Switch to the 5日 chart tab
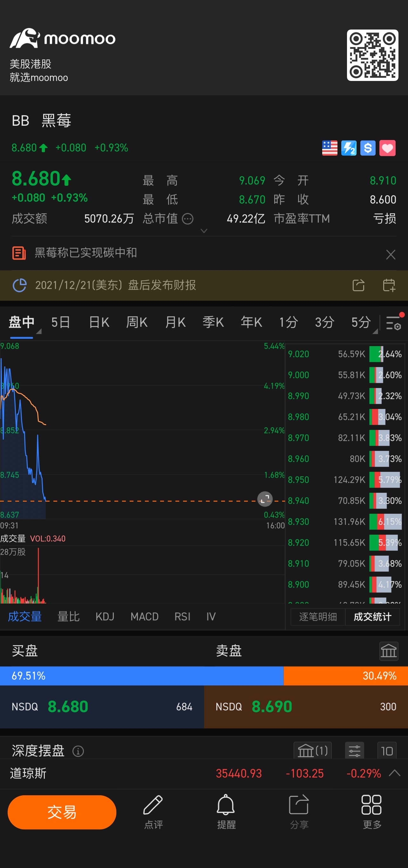This screenshot has height=868, width=408. point(61,323)
